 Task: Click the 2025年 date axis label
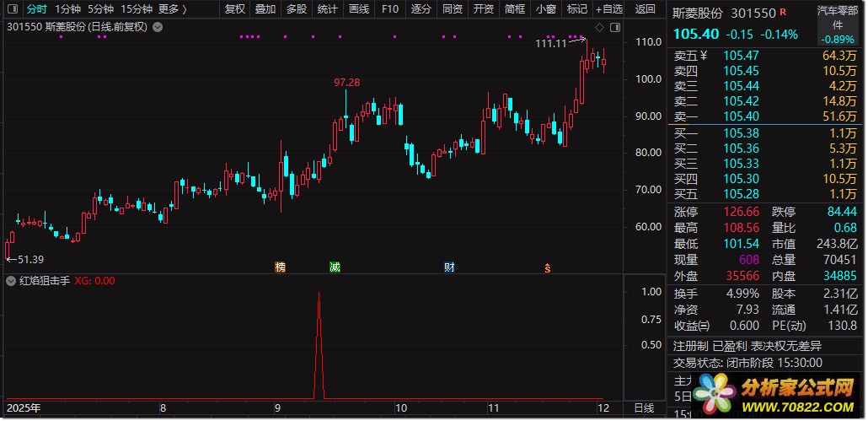click(x=24, y=409)
